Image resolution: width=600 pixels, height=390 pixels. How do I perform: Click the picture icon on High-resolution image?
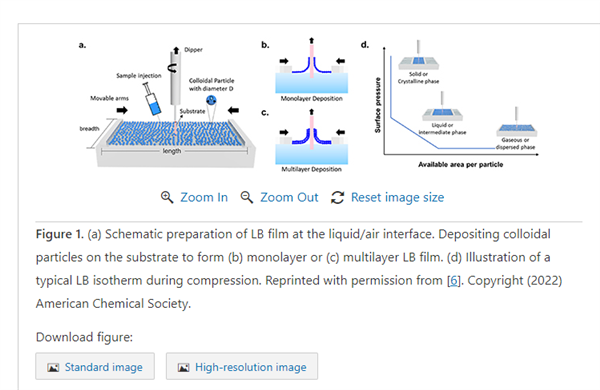click(183, 367)
